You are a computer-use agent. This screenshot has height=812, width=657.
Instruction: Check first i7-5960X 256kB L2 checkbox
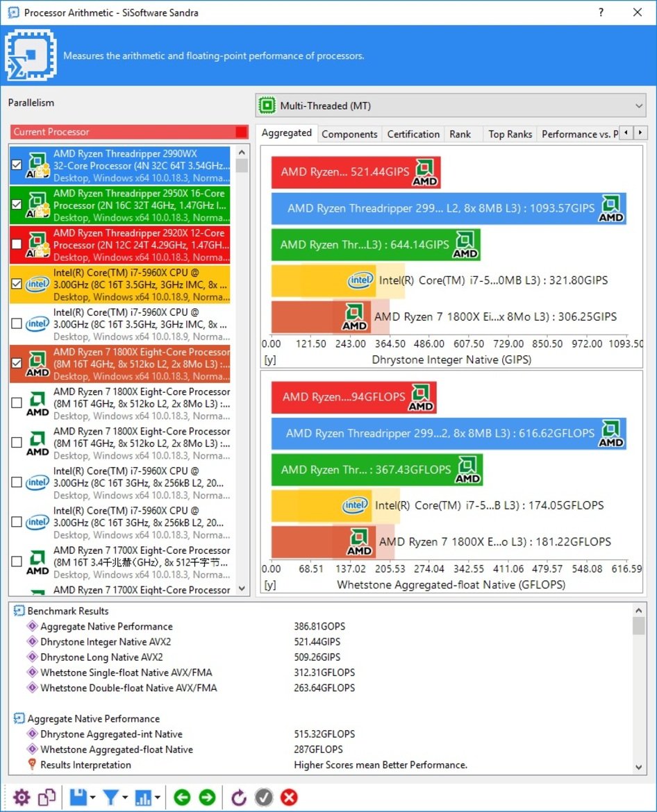click(x=17, y=482)
